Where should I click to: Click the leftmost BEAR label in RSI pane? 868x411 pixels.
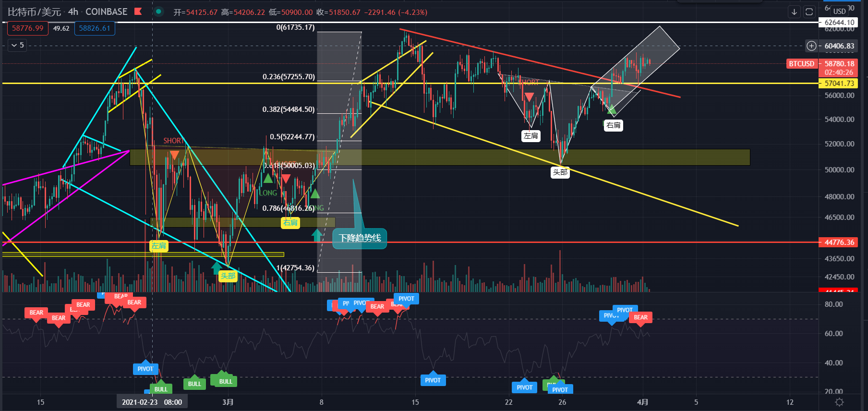pyautogui.click(x=36, y=313)
